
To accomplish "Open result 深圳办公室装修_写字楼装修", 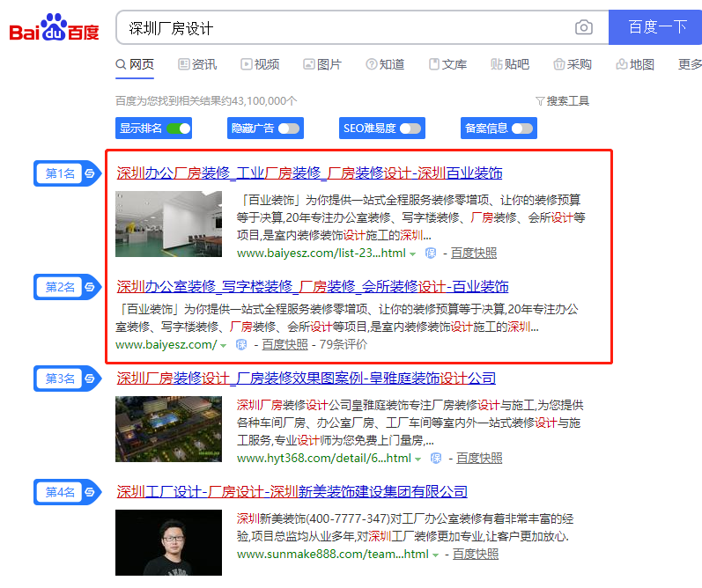I will [x=313, y=287].
